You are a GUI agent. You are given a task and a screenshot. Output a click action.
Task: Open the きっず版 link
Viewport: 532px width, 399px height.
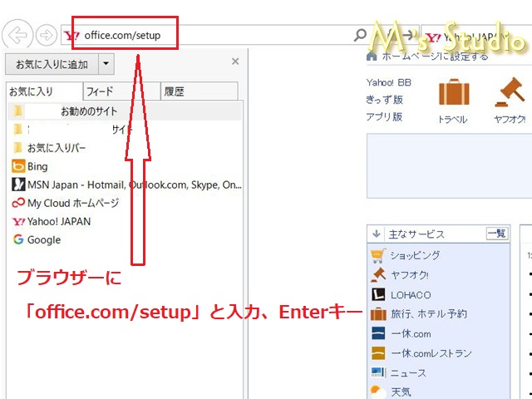click(x=384, y=100)
